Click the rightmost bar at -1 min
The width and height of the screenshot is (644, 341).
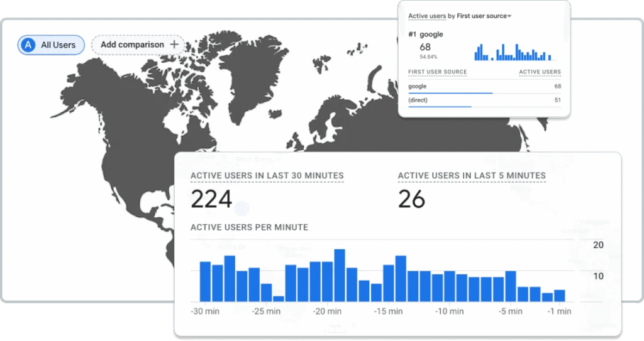point(559,296)
